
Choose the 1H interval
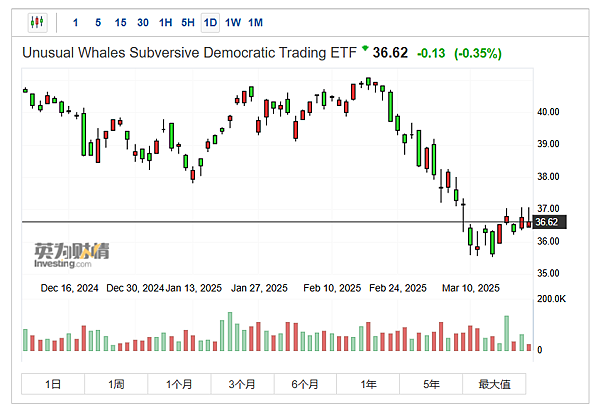165,23
